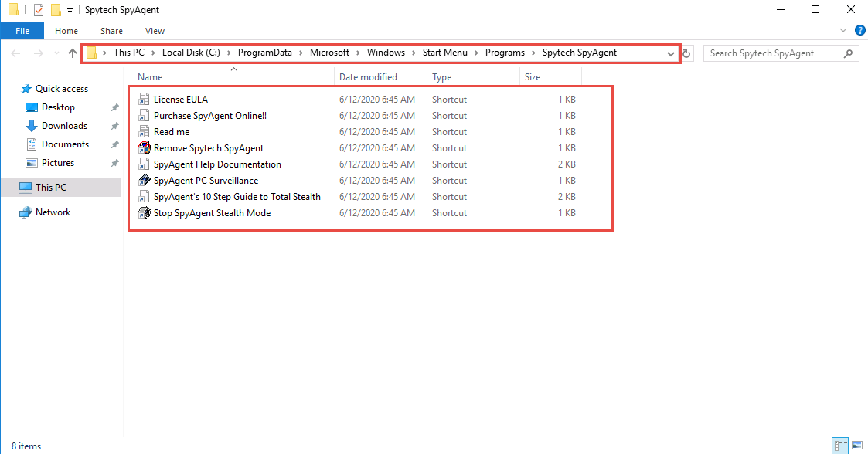Image resolution: width=868 pixels, height=454 pixels.
Task: Click the Documents icon in sidebar
Action: point(32,144)
